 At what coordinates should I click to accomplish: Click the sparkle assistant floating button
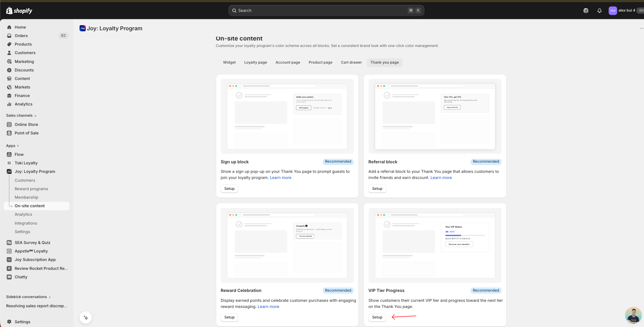coord(86,317)
